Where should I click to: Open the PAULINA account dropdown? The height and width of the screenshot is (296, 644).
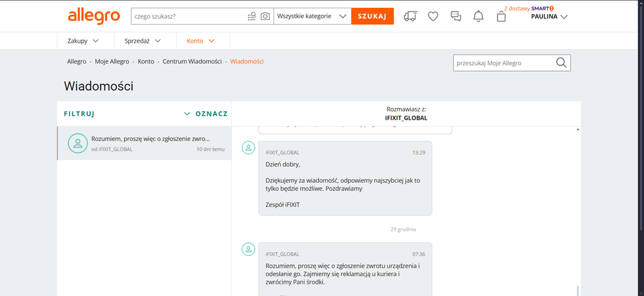tap(549, 17)
